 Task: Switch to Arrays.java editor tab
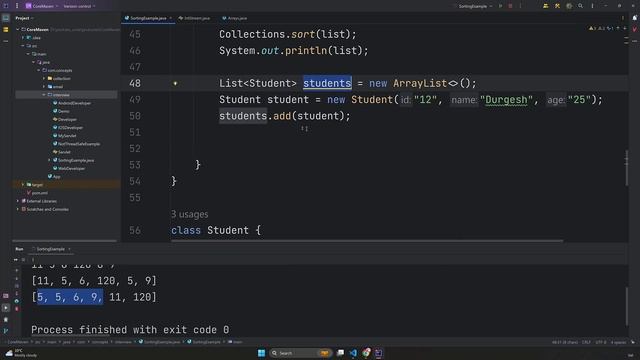pyautogui.click(x=235, y=18)
